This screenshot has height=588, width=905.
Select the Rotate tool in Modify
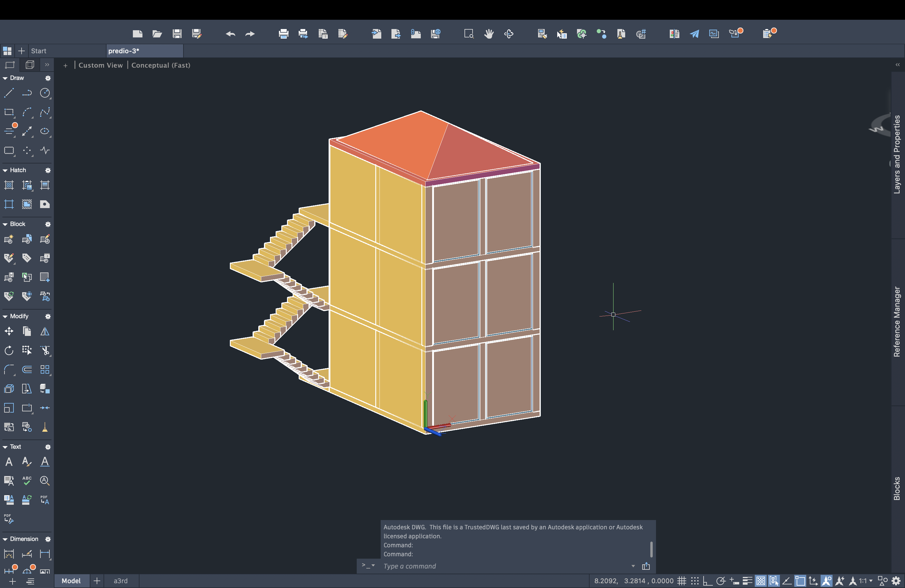point(9,350)
